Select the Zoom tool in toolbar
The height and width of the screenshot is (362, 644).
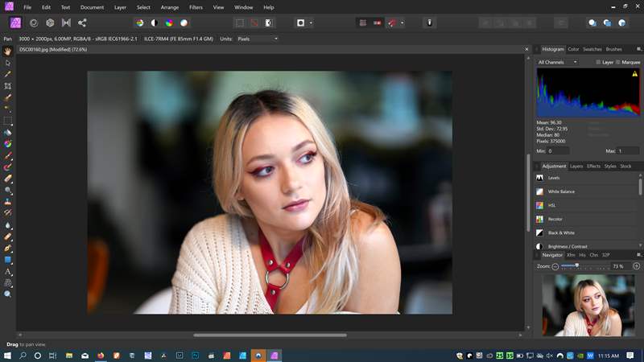tap(7, 294)
